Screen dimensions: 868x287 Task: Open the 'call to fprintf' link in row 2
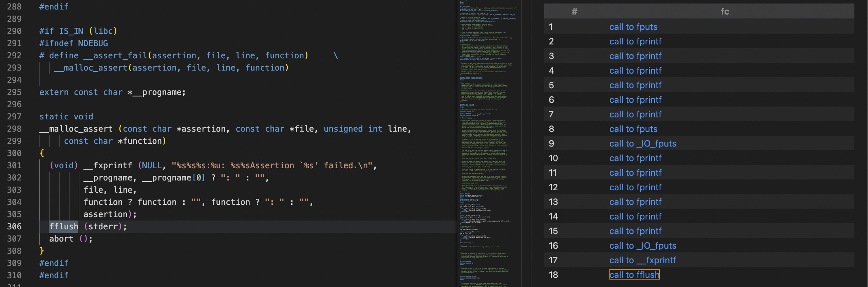(x=635, y=41)
